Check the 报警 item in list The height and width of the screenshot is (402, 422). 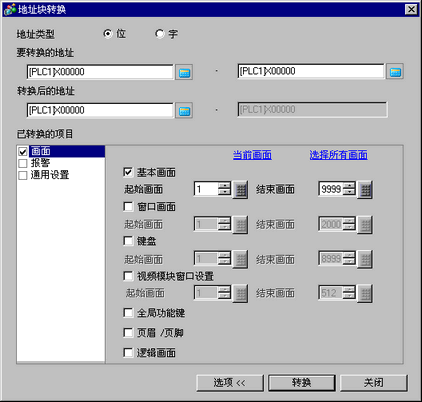coord(23,163)
